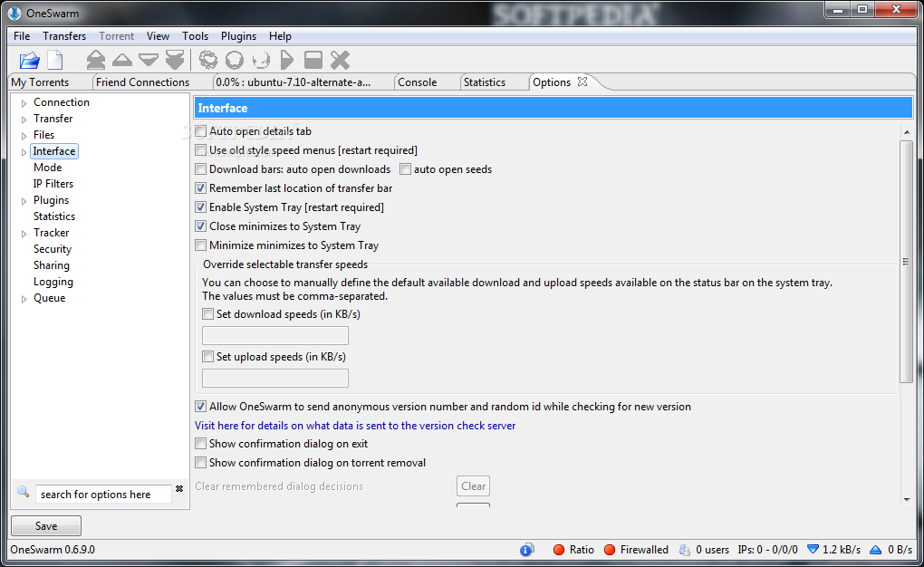The height and width of the screenshot is (567, 924).
Task: Click the new blank document toolbar icon
Action: (x=54, y=60)
